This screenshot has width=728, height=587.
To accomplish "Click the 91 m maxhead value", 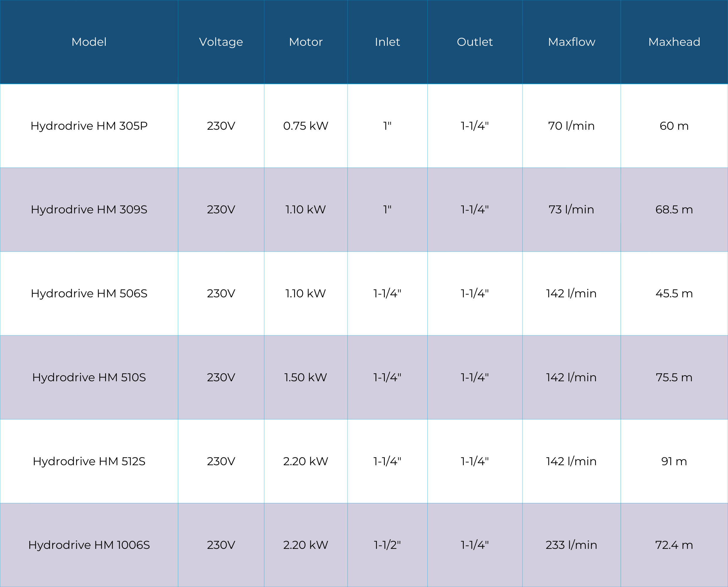I will (x=674, y=461).
